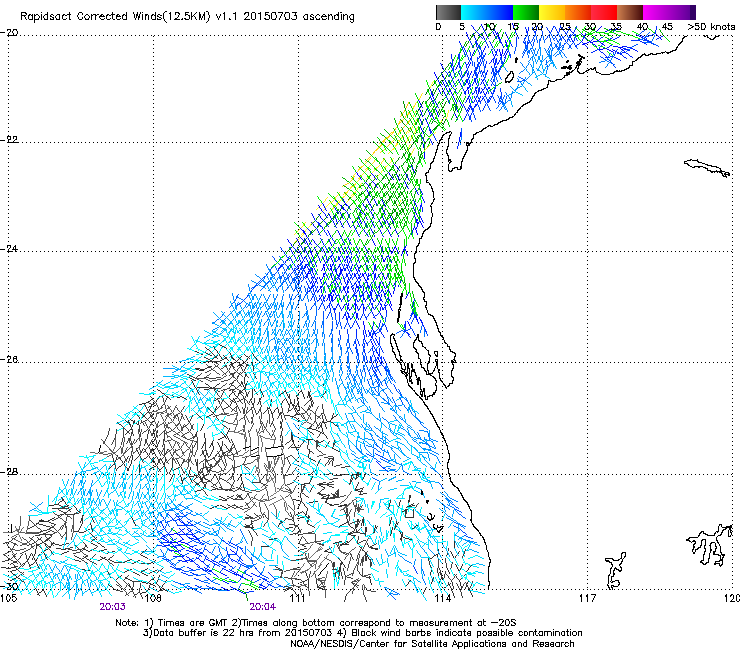Click the magenta 40–45 knots legend segment

[656, 12]
